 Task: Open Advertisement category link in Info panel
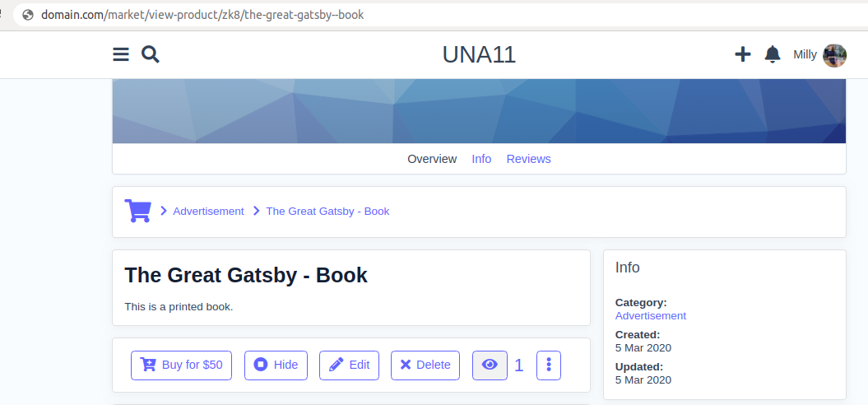click(x=650, y=315)
